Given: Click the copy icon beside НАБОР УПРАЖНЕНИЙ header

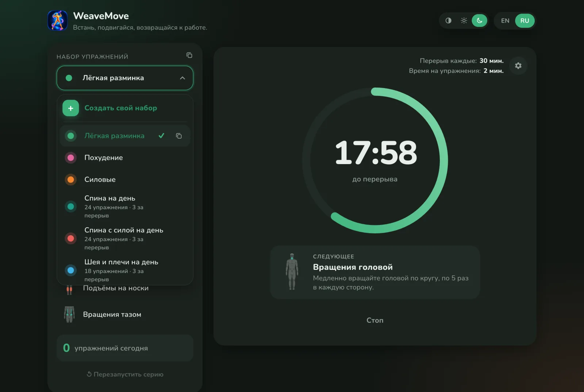Looking at the screenshot, I should coord(189,55).
